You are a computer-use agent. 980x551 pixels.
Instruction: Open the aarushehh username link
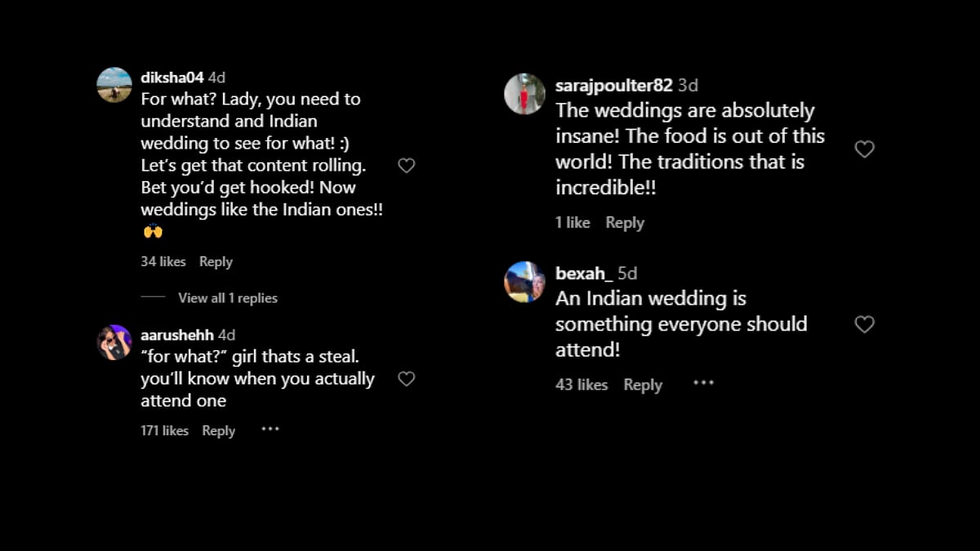pyautogui.click(x=176, y=335)
